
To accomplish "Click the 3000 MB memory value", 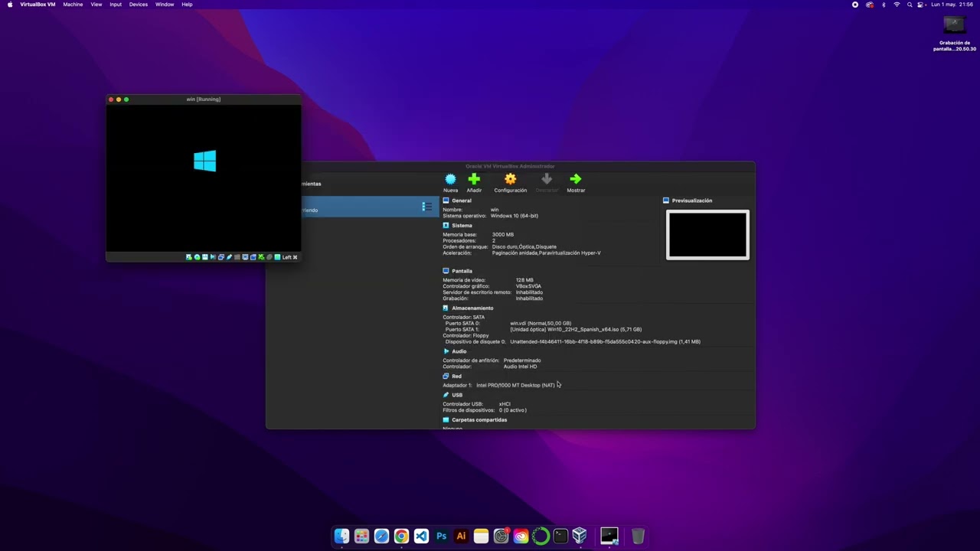I will pos(503,234).
